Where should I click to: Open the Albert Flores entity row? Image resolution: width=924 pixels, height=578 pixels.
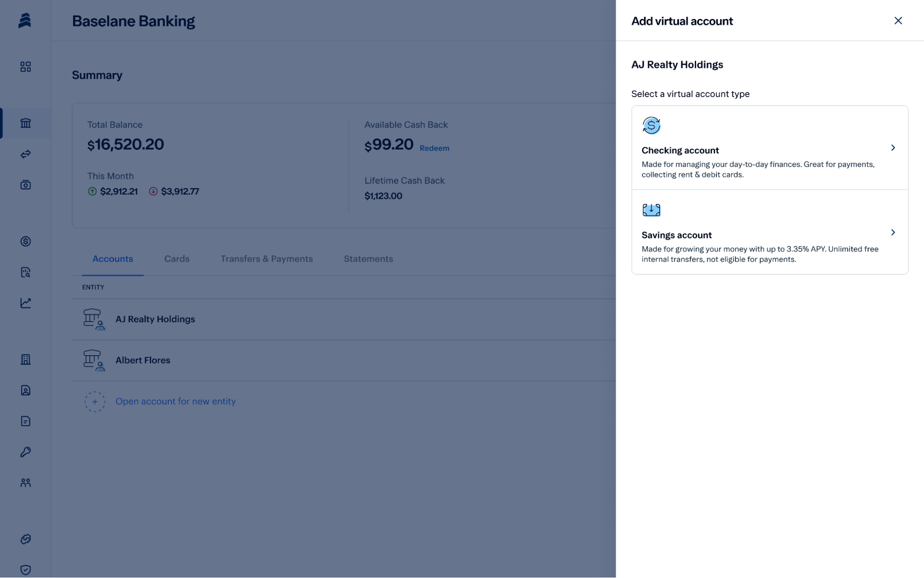tap(343, 361)
